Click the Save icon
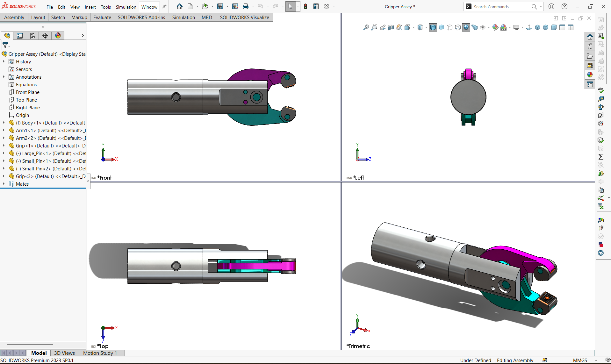This screenshot has height=364, width=611. tap(220, 6)
